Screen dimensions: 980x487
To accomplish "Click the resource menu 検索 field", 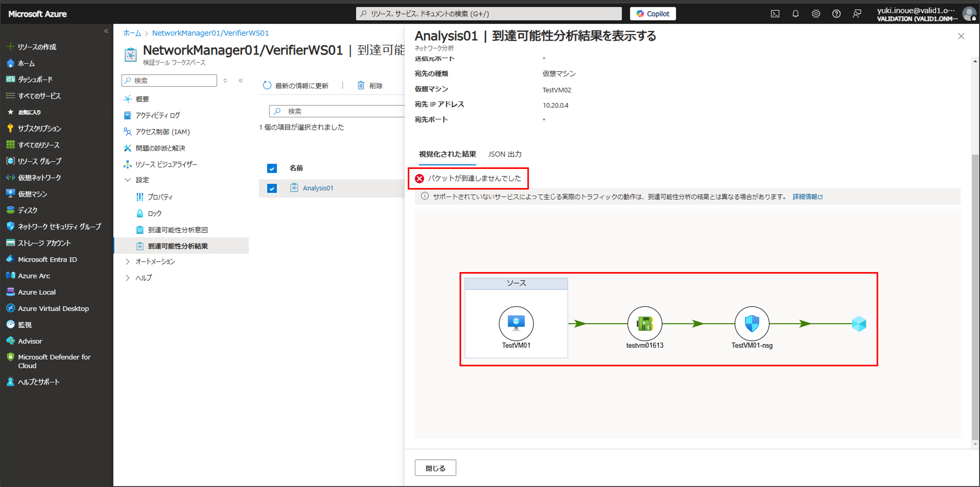I will click(x=169, y=80).
